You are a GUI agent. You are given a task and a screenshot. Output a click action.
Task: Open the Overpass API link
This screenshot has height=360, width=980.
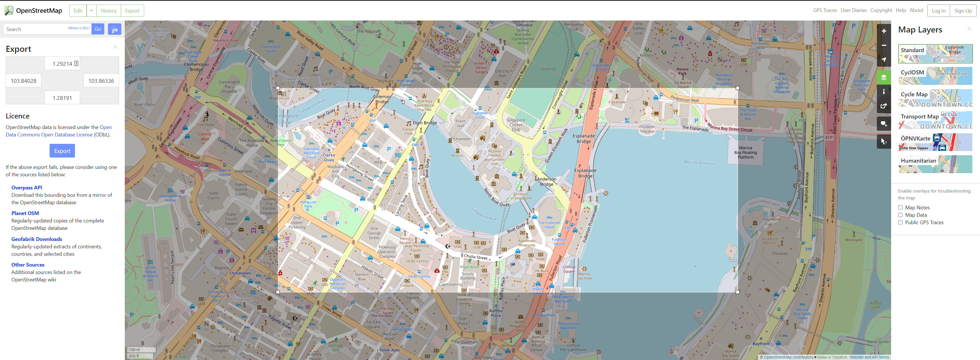point(26,187)
